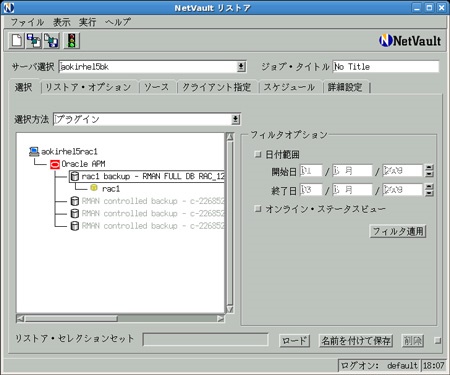Select the rac1 backup - RMAN FULL DB row
Image resolution: width=450 pixels, height=375 pixels.
pos(147,177)
